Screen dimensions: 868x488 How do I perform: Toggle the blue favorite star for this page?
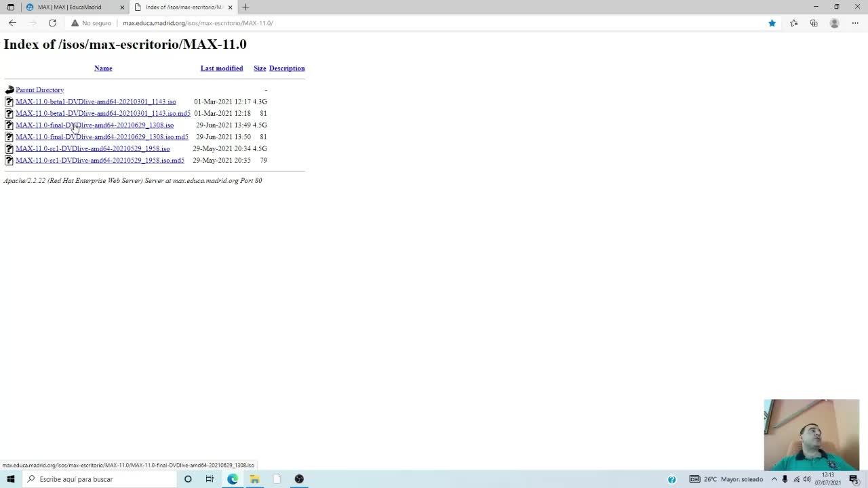772,23
